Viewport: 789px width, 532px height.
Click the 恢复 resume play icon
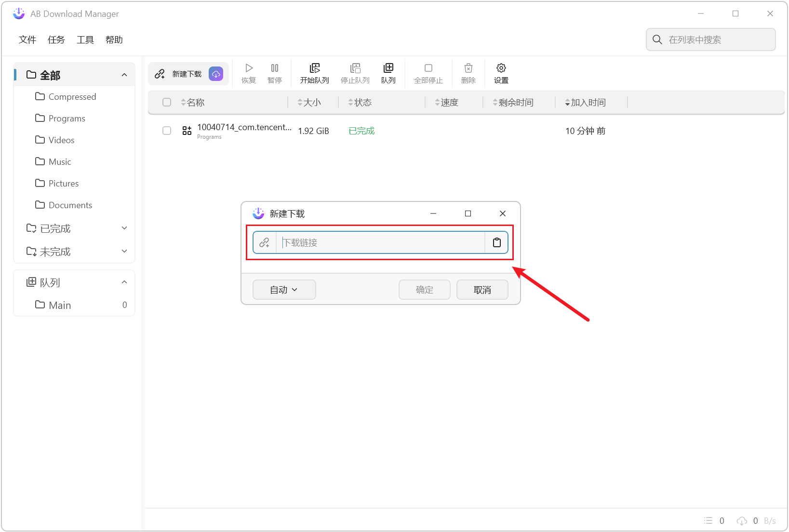click(249, 68)
